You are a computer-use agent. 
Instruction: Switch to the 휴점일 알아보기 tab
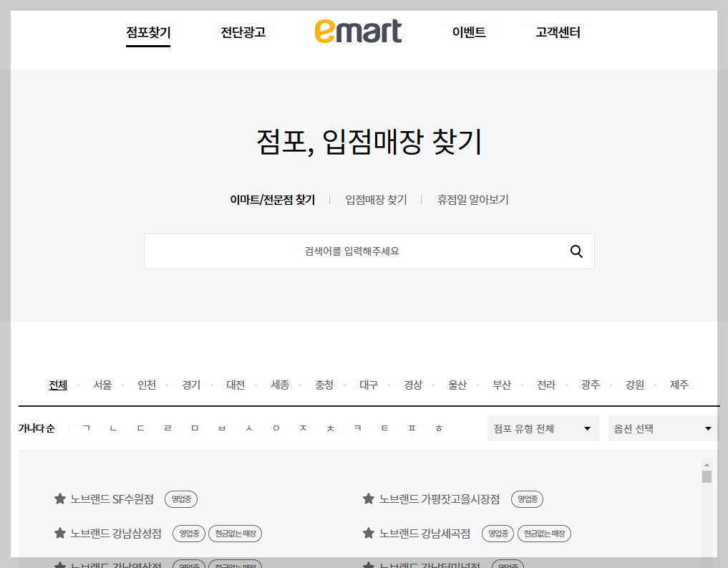[472, 200]
